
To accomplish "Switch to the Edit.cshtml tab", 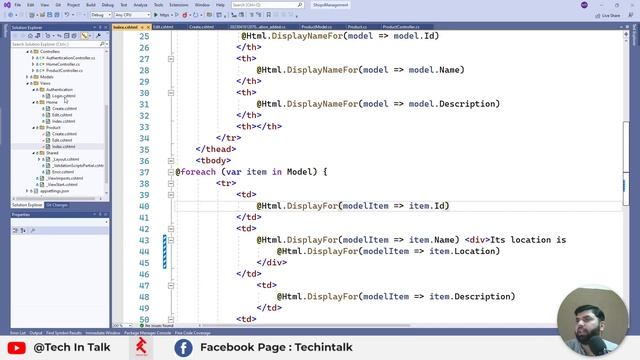I will coord(163,27).
